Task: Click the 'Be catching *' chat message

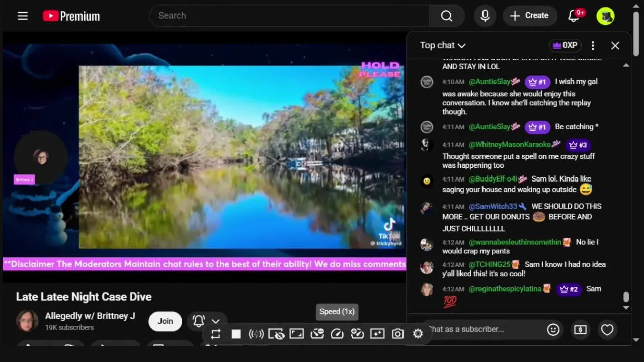Action: pyautogui.click(x=577, y=127)
